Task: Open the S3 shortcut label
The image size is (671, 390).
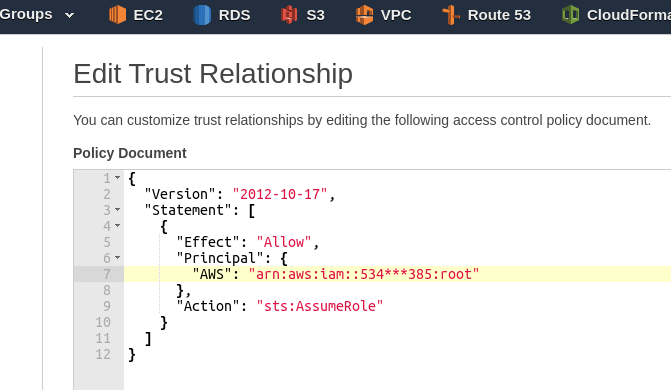Action: click(315, 15)
